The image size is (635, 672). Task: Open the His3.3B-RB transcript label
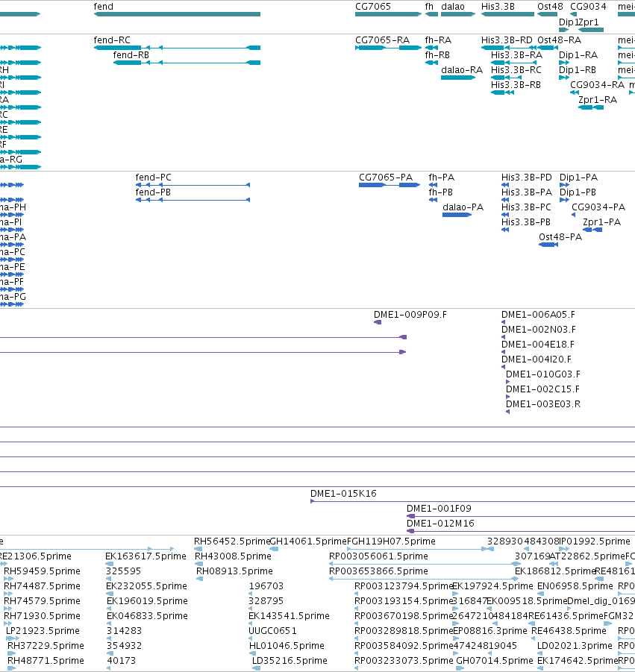pos(516,85)
